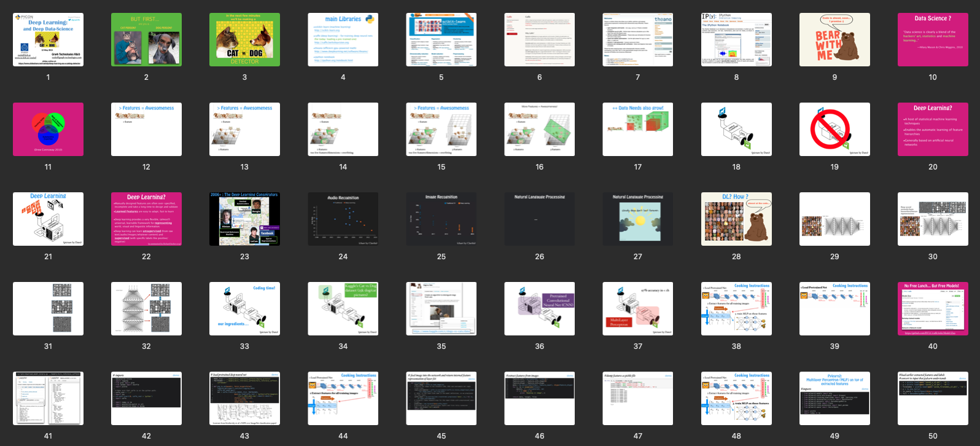The height and width of the screenshot is (446, 980).
Task: Select Kaggle webpage slide 35
Action: point(441,308)
